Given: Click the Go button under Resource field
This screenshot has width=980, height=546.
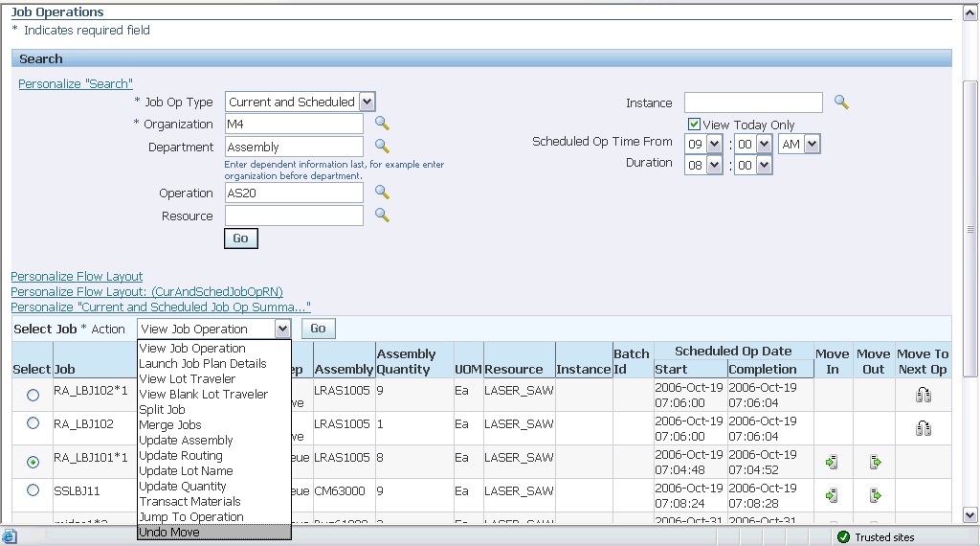Looking at the screenshot, I should [x=240, y=239].
